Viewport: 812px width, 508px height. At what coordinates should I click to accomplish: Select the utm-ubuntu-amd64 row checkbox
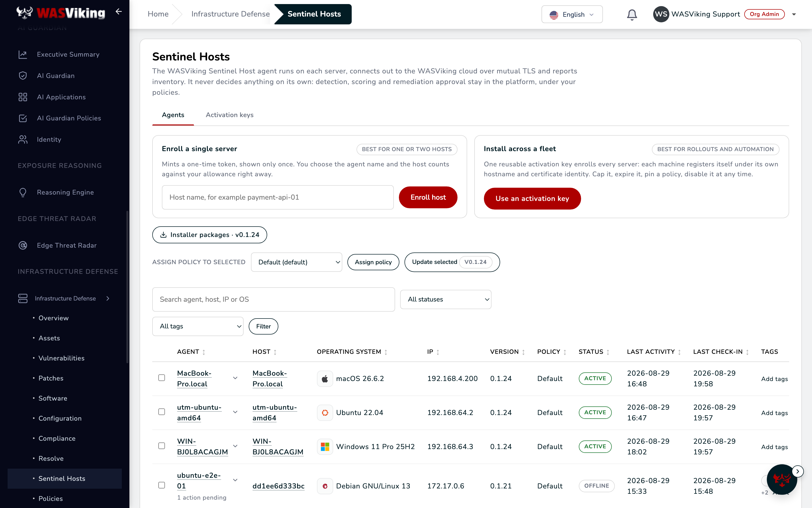tap(162, 411)
